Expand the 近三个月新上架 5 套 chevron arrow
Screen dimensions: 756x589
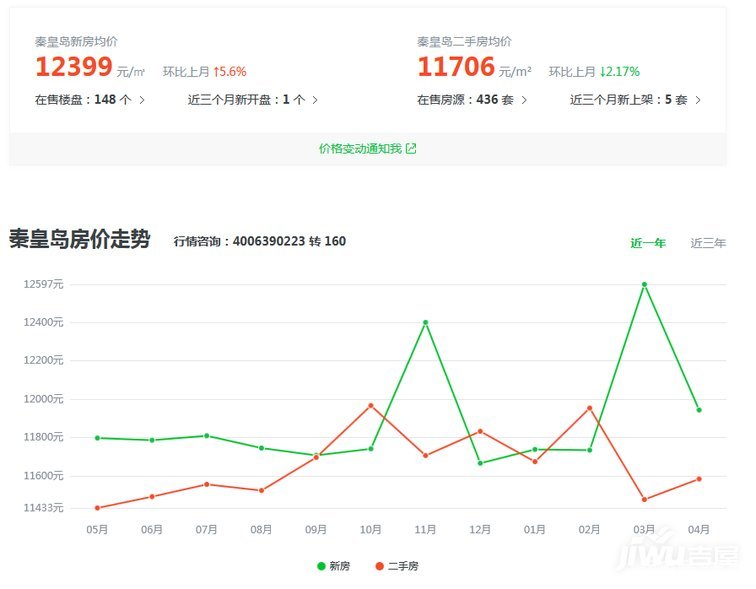(x=698, y=100)
